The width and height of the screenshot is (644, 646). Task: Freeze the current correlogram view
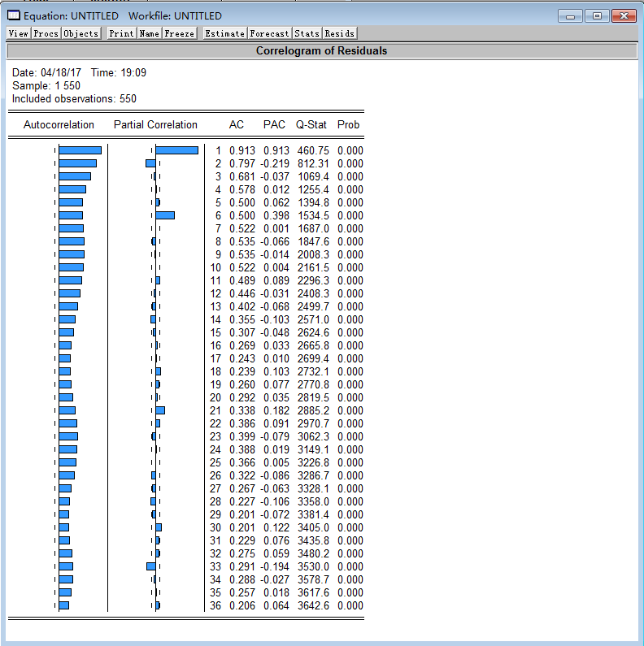(x=179, y=33)
